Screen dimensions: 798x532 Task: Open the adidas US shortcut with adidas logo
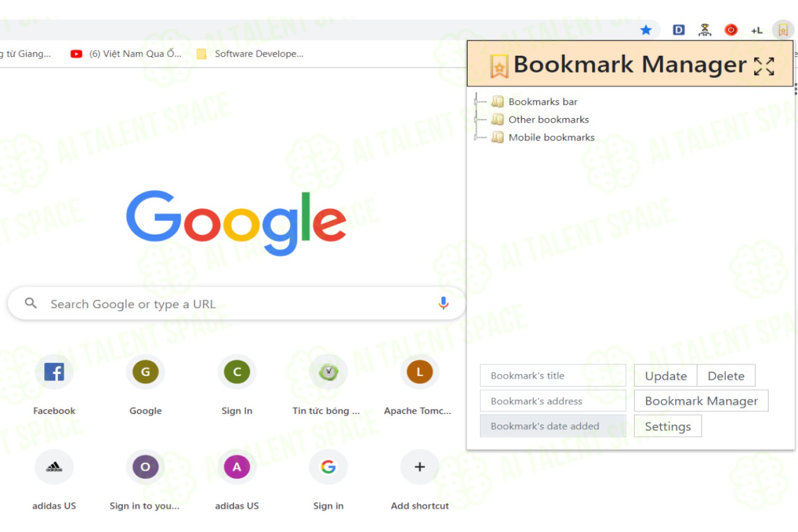pos(54,480)
